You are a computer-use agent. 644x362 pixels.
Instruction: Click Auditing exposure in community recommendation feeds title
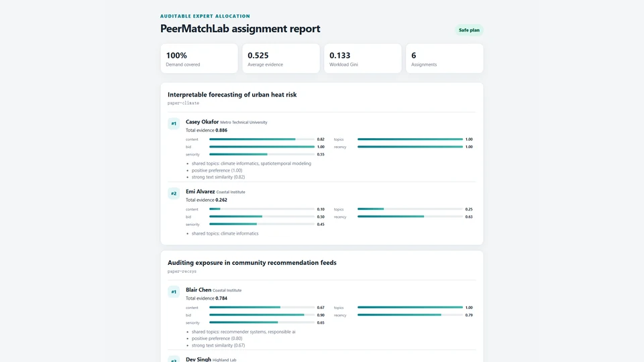click(x=252, y=263)
